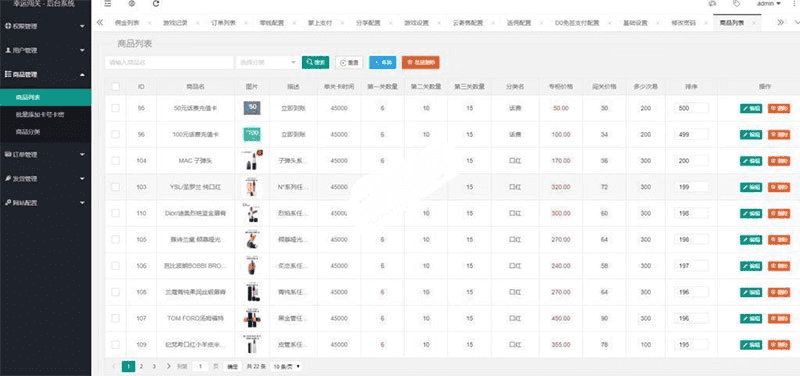Click the delete button for row ID 105
This screenshot has height=376, width=800.
click(779, 240)
